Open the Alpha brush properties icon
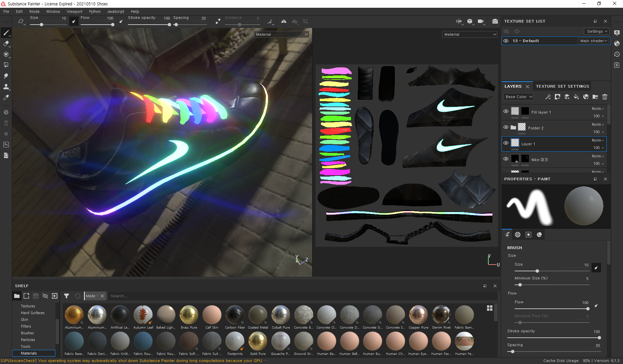Image resolution: width=623 pixels, height=364 pixels. tap(518, 235)
